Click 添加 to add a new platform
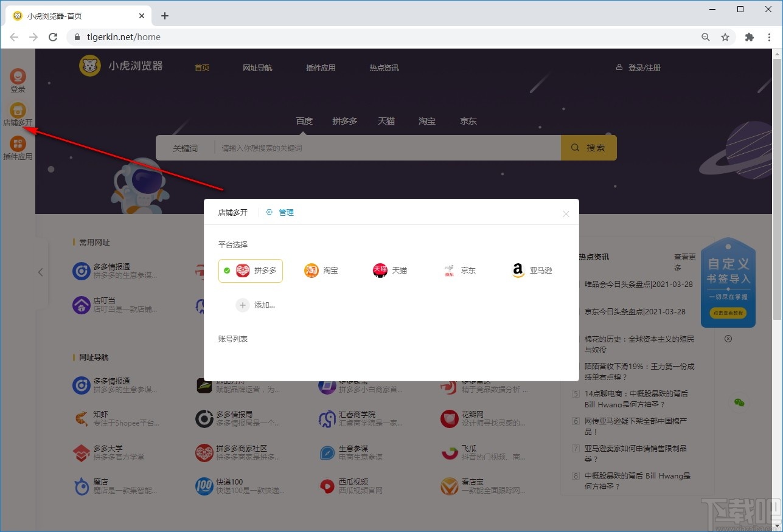 (256, 305)
